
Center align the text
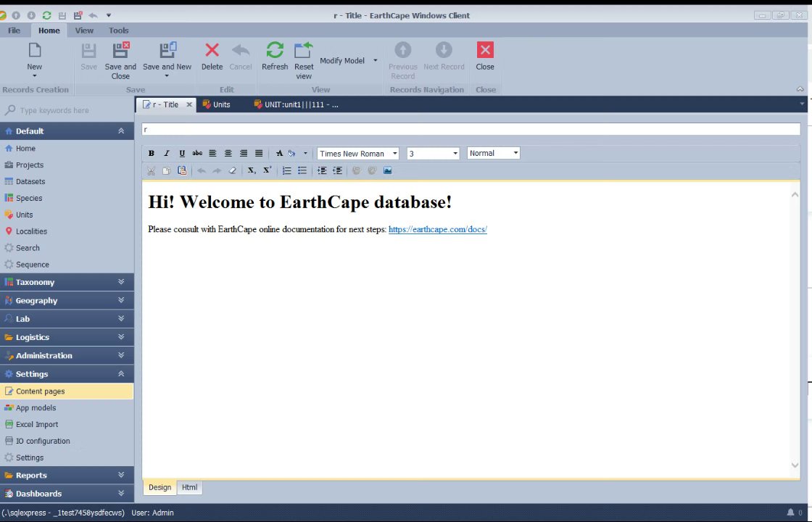(228, 153)
